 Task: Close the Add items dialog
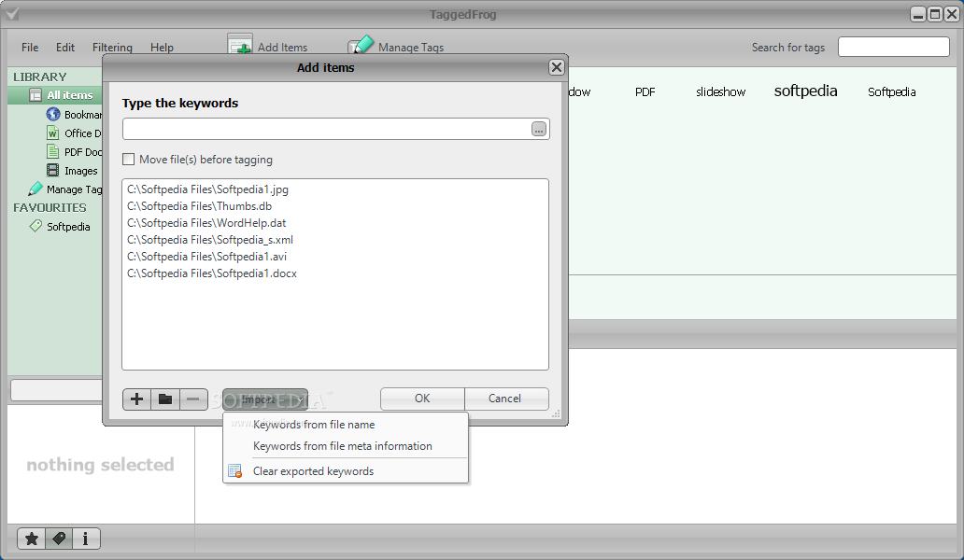point(557,67)
